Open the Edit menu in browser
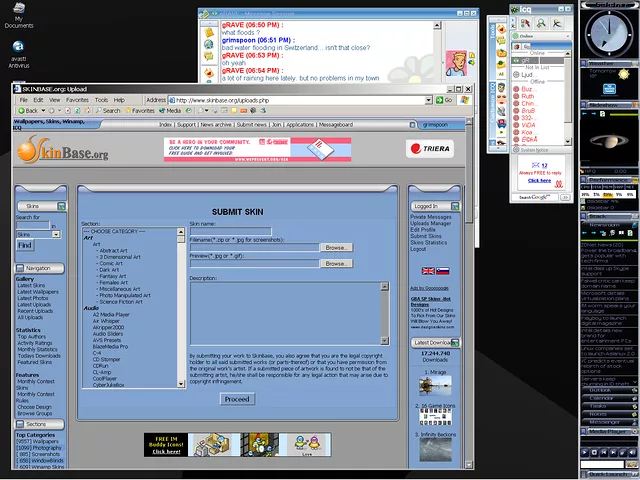 tap(38, 100)
